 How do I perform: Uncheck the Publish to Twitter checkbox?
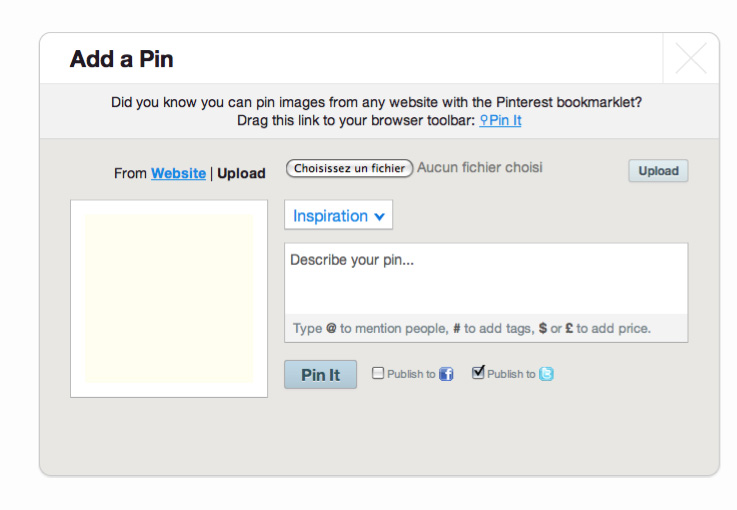(x=478, y=373)
